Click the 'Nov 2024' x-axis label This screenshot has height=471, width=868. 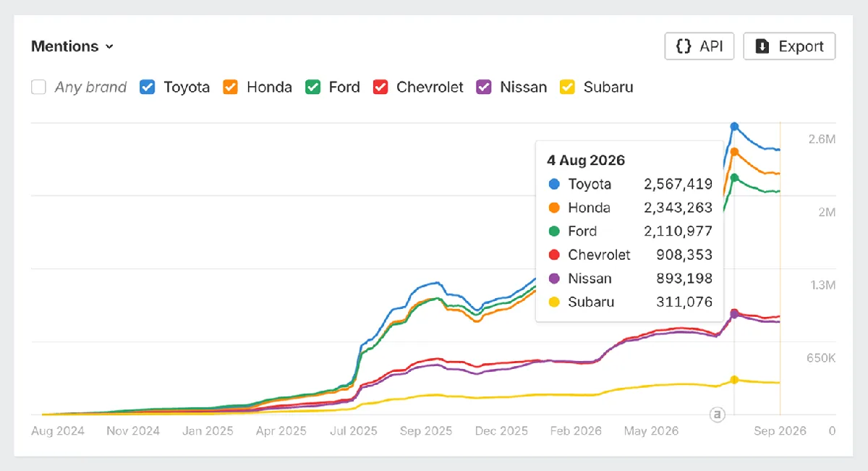pos(133,431)
